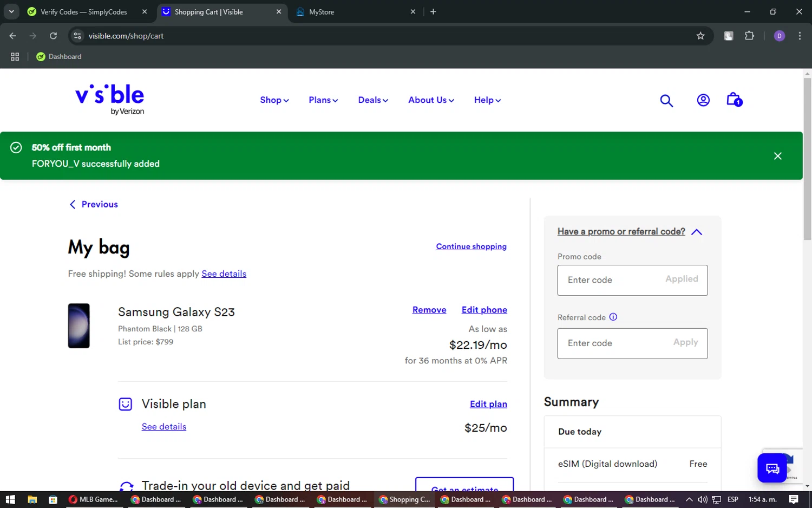Image resolution: width=812 pixels, height=508 pixels.
Task: Expand the Deals menu
Action: 373,100
